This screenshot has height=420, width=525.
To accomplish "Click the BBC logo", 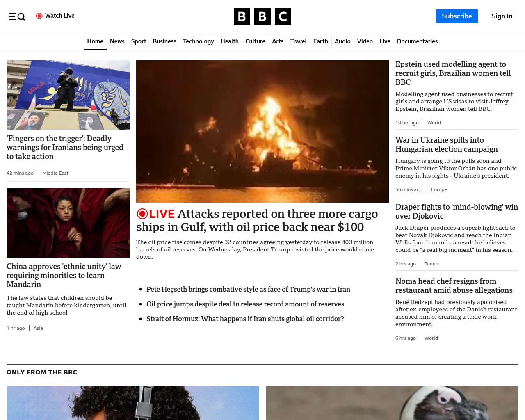I will pos(262,16).
